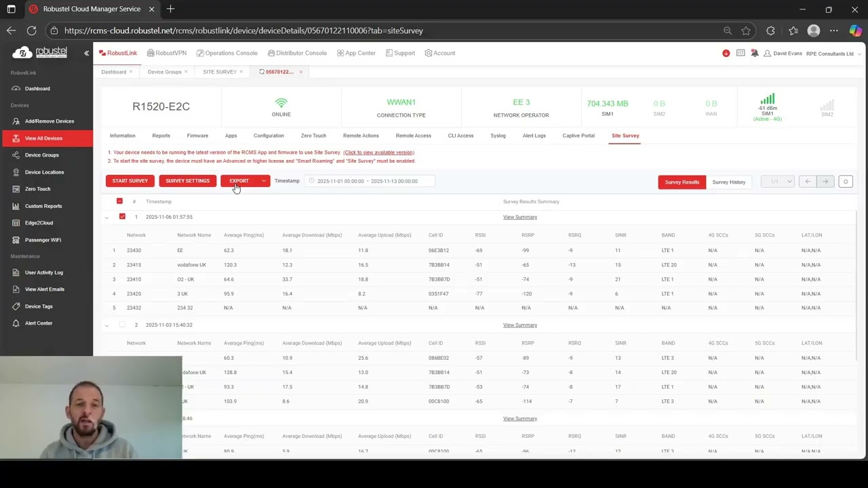Open the page selector 1/1 dropdown
The image size is (868, 488).
click(777, 182)
